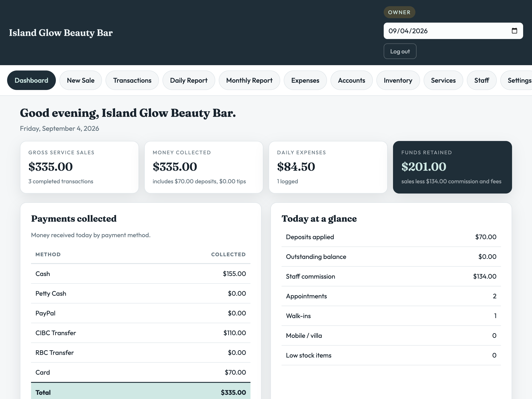
Task: Click the Funds Retained $201.00 value
Action: point(424,167)
